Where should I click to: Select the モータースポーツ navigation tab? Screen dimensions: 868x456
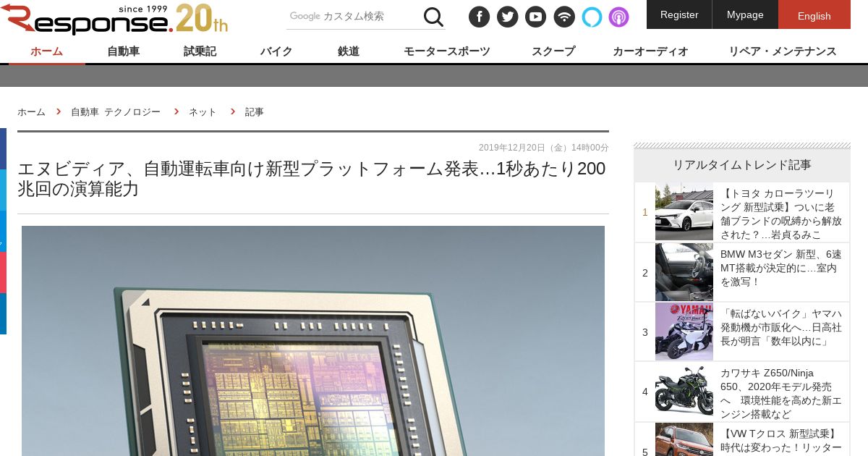447,51
